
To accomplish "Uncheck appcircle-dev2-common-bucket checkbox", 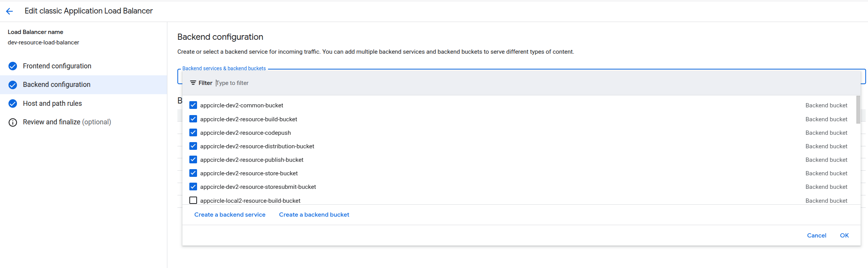I will point(193,105).
